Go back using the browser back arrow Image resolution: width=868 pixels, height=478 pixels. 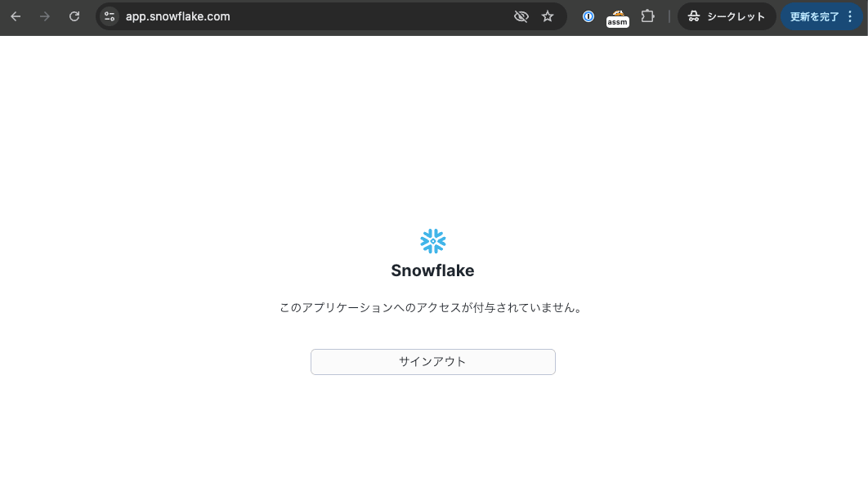(16, 16)
